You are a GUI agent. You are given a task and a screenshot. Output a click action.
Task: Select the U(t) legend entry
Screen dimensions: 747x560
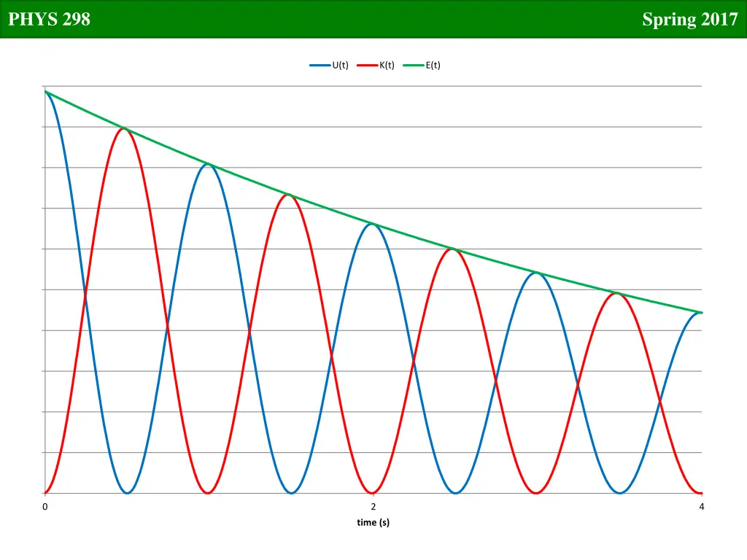(x=329, y=65)
